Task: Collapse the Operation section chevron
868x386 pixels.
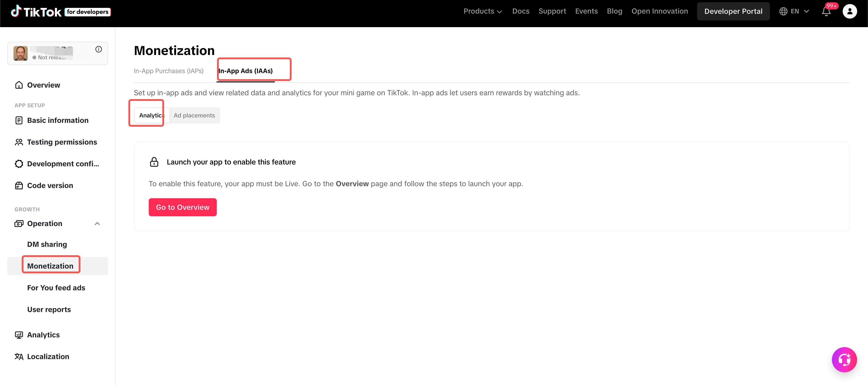Action: [x=97, y=223]
